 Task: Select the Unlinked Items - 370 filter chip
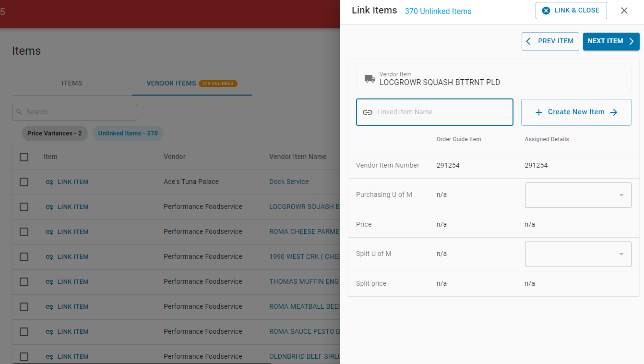coord(128,133)
